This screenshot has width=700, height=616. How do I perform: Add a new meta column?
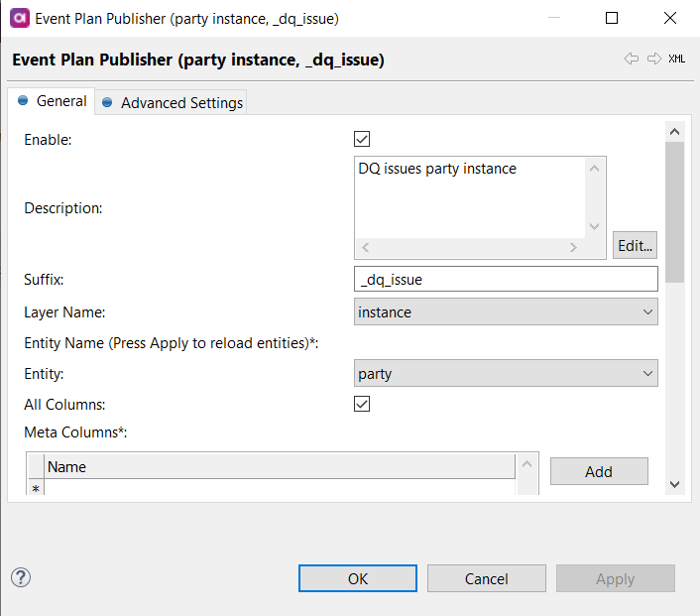[599, 471]
